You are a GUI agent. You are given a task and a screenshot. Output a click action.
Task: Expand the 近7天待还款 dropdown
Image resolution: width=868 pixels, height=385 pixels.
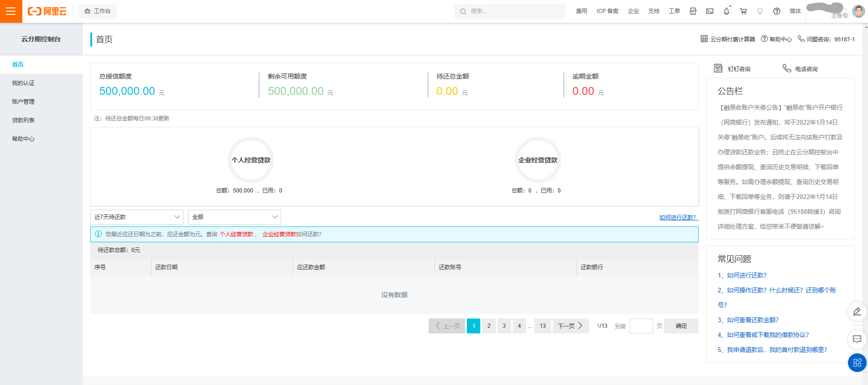tap(137, 217)
